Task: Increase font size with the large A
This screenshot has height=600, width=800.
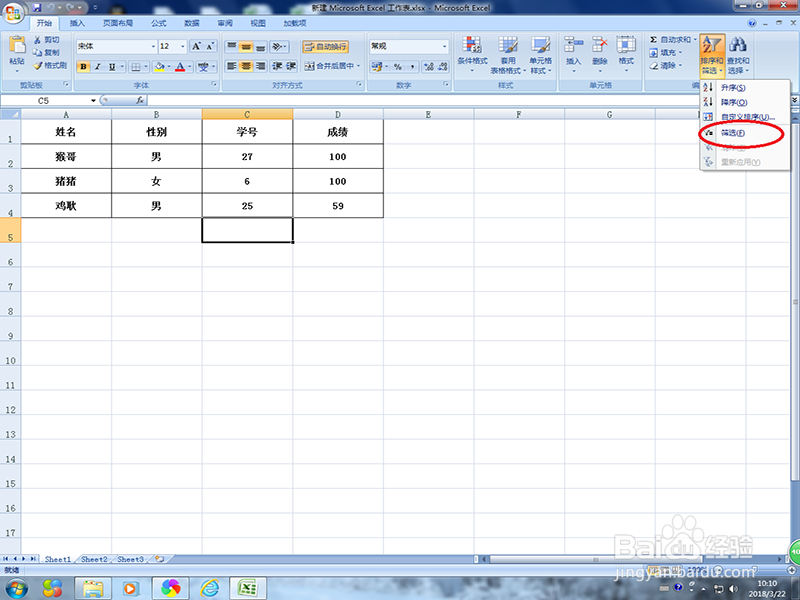Action: 196,46
